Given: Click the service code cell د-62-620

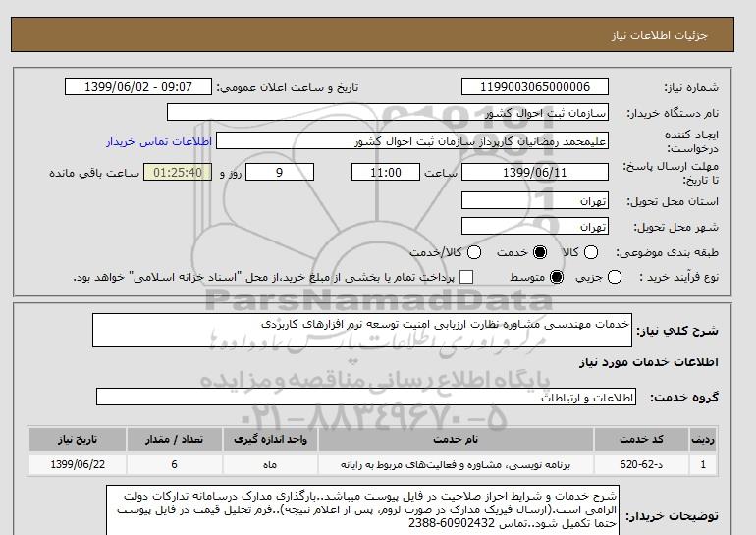Looking at the screenshot, I should 641,464.
